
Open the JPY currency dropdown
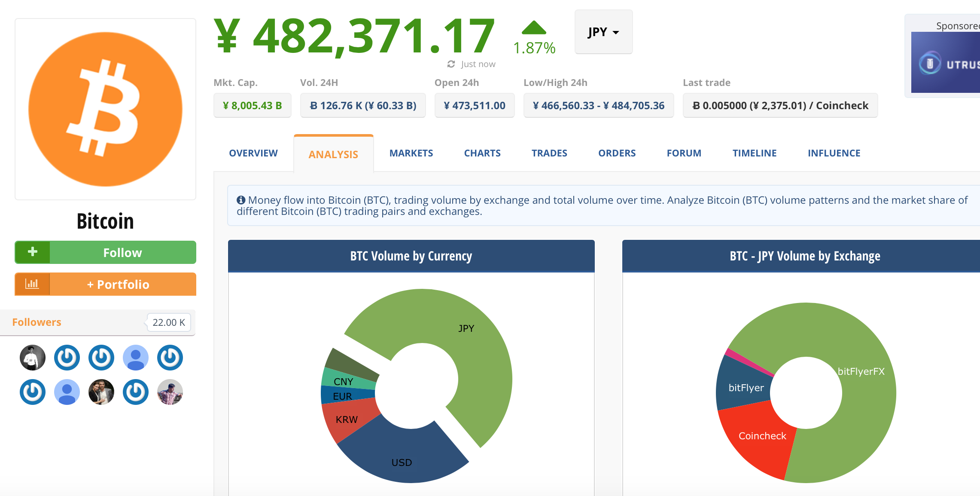point(603,32)
